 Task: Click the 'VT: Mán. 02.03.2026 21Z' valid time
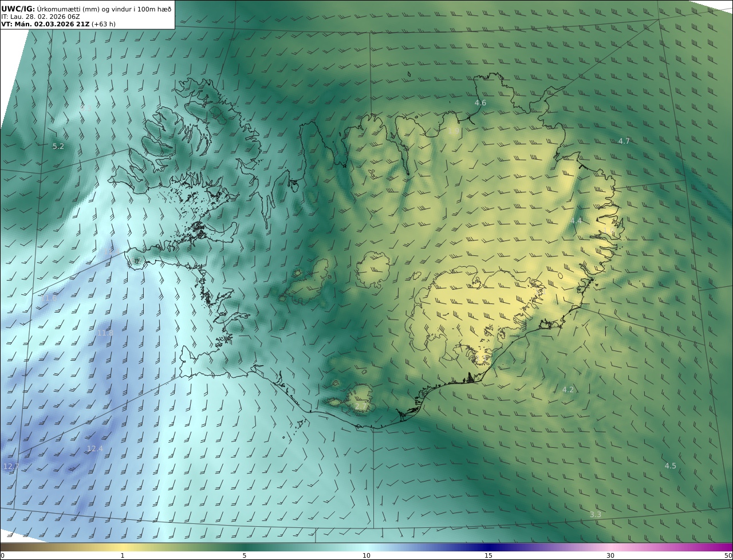(45, 24)
